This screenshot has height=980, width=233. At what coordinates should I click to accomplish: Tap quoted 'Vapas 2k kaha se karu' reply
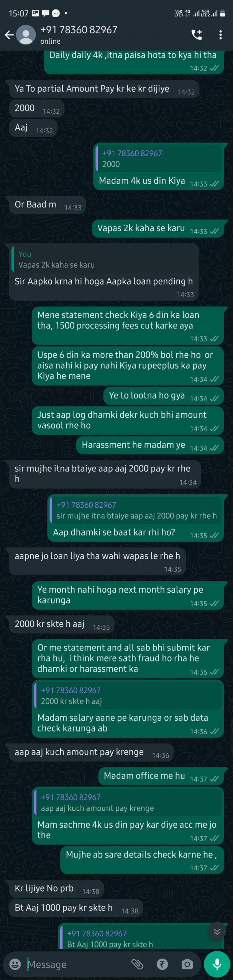pos(103,259)
